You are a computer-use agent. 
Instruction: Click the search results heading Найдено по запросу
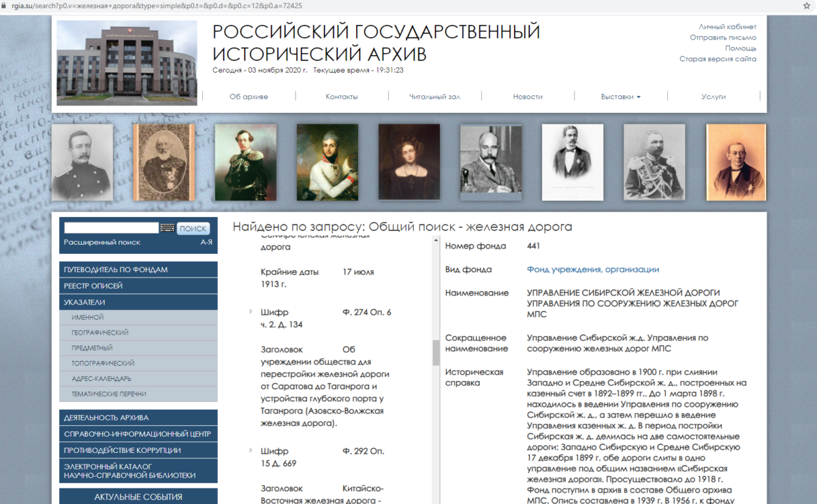tap(402, 226)
